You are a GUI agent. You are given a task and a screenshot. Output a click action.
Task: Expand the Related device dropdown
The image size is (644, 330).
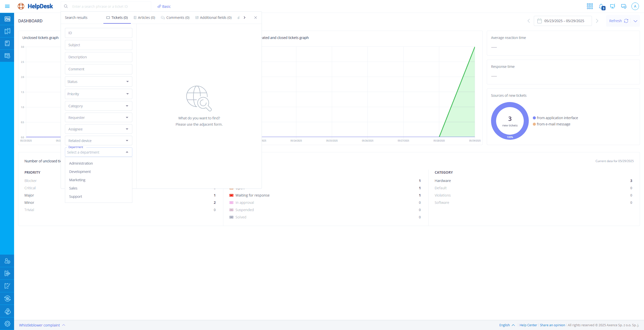click(x=99, y=141)
